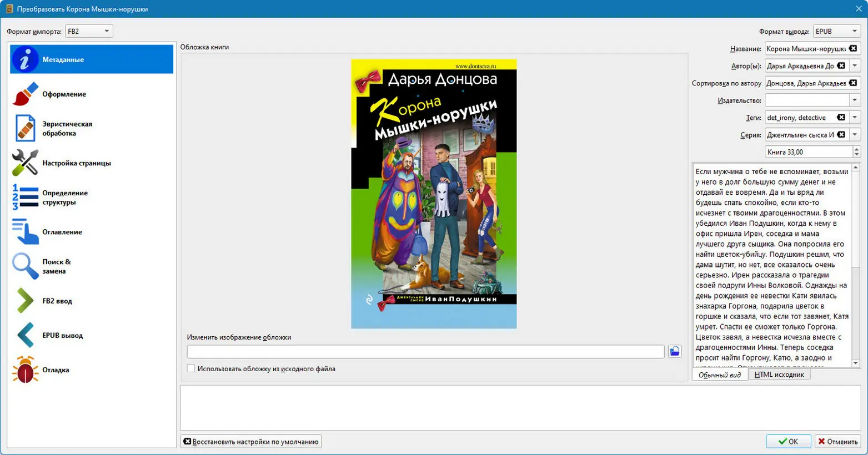Click the book cover thumbnail

pos(434,194)
